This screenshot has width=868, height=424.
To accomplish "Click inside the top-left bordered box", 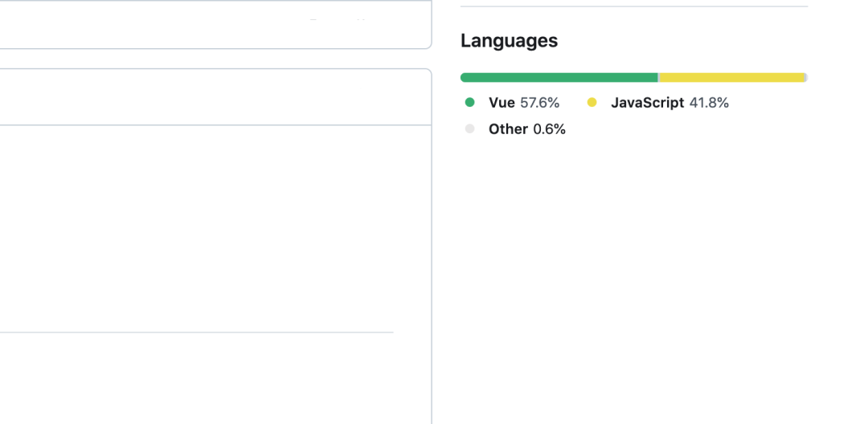I will 215,24.
